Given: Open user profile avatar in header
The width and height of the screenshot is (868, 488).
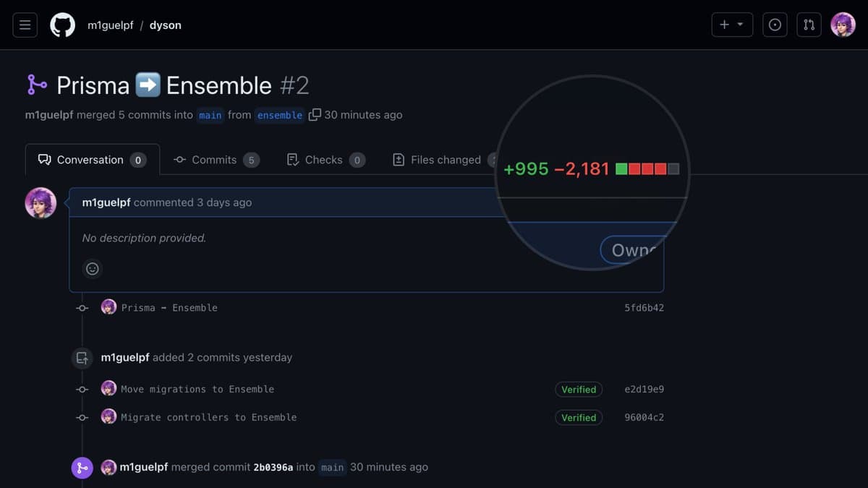Looking at the screenshot, I should pyautogui.click(x=843, y=25).
